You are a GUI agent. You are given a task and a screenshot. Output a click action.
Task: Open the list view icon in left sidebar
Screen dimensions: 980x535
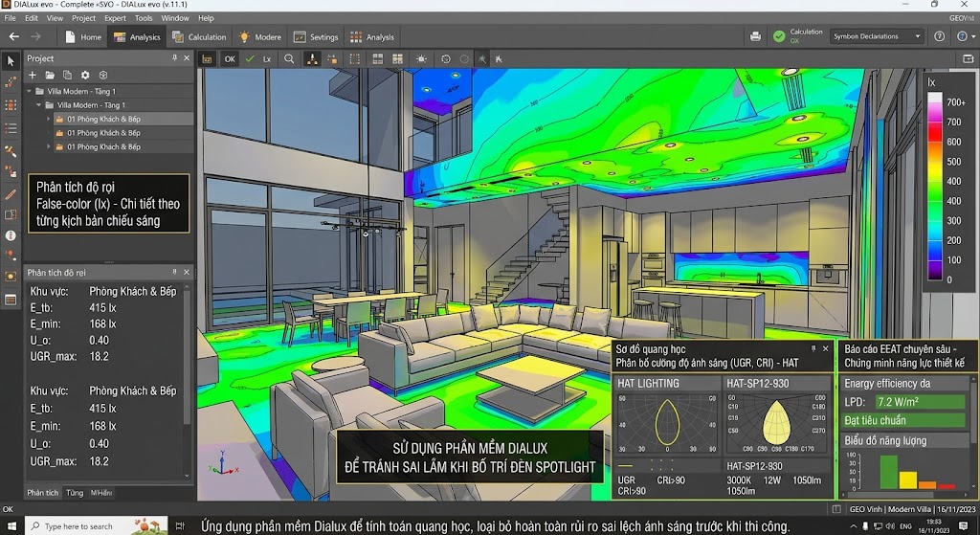[11, 128]
